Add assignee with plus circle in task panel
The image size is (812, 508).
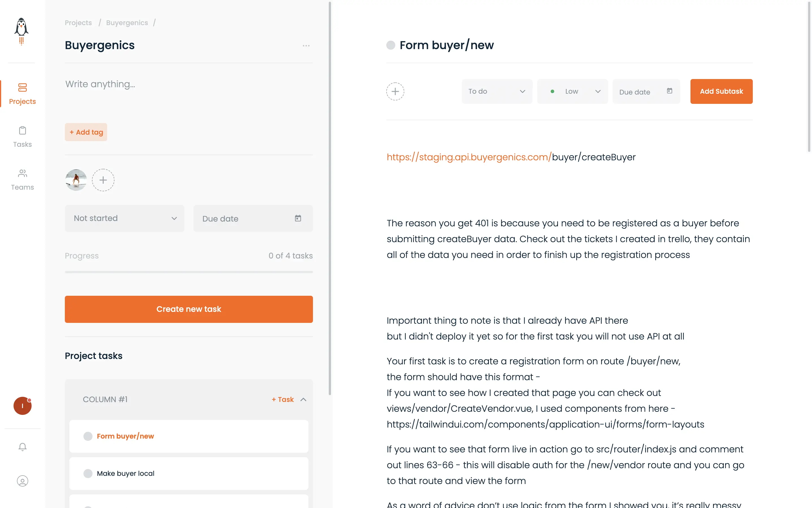pyautogui.click(x=395, y=91)
